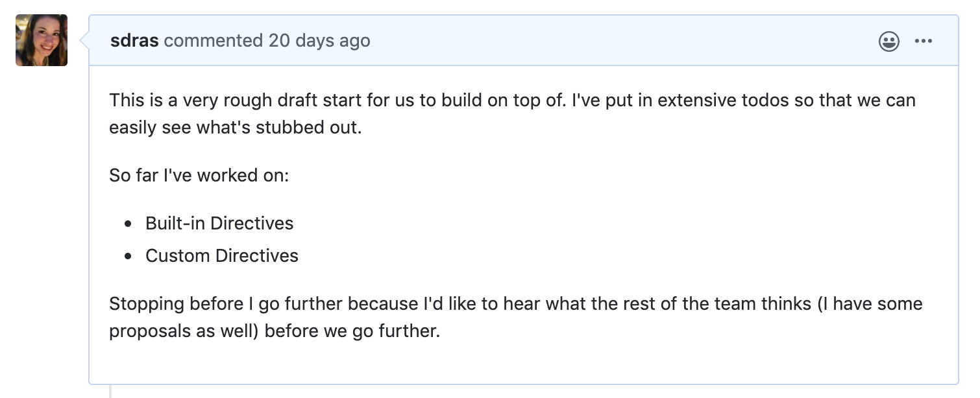Click the 'Custom Directives' bullet text
Screen dimensions: 980x398
[222, 255]
